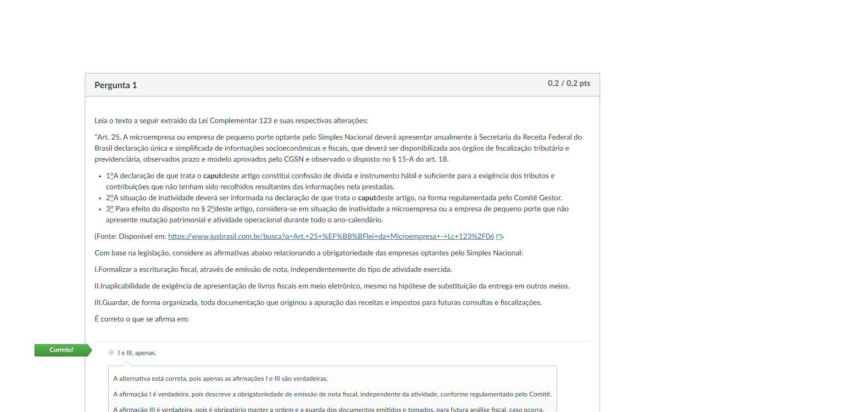This screenshot has height=412, width=868.
Task: Click the external link icon after the URL
Action: click(500, 237)
